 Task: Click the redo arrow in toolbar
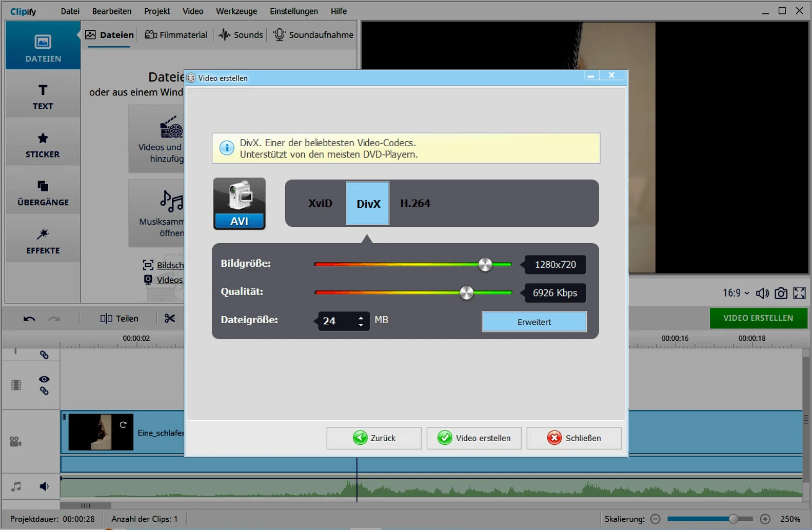(x=54, y=319)
